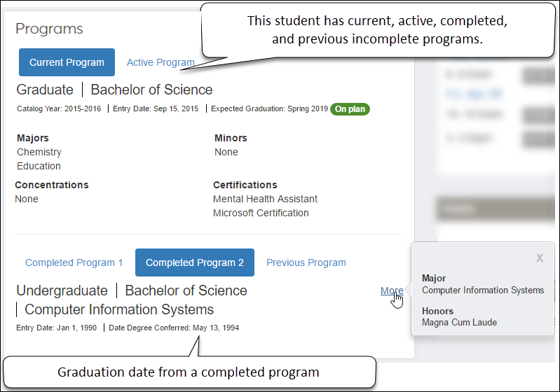This screenshot has width=560, height=392.
Task: Switch to the Current Program tab
Action: click(x=67, y=63)
